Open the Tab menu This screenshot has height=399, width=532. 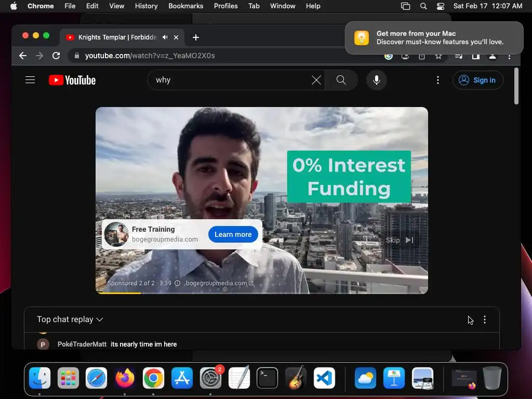click(254, 6)
